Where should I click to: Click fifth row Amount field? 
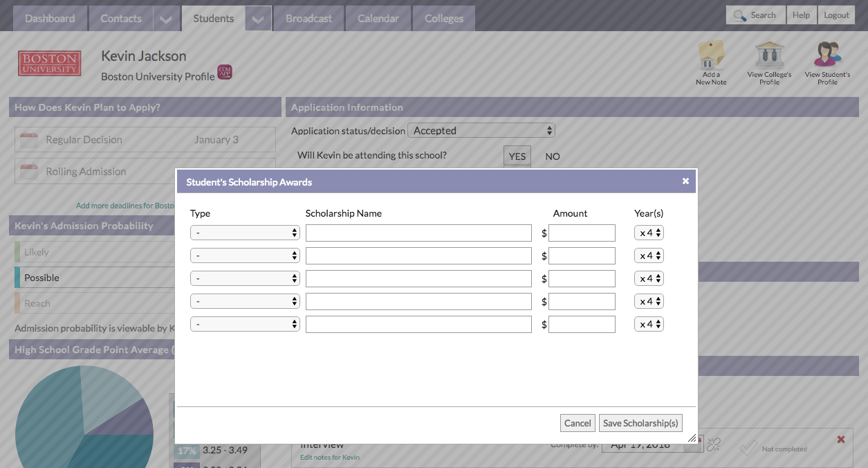582,325
